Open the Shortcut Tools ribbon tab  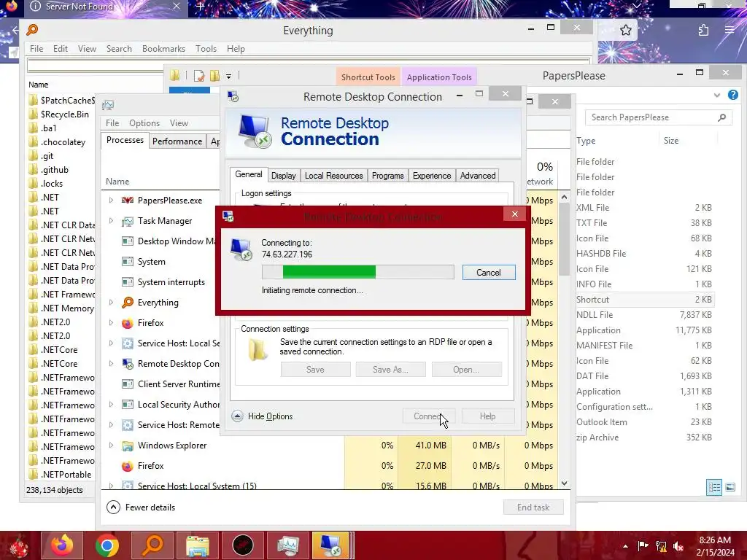[368, 77]
